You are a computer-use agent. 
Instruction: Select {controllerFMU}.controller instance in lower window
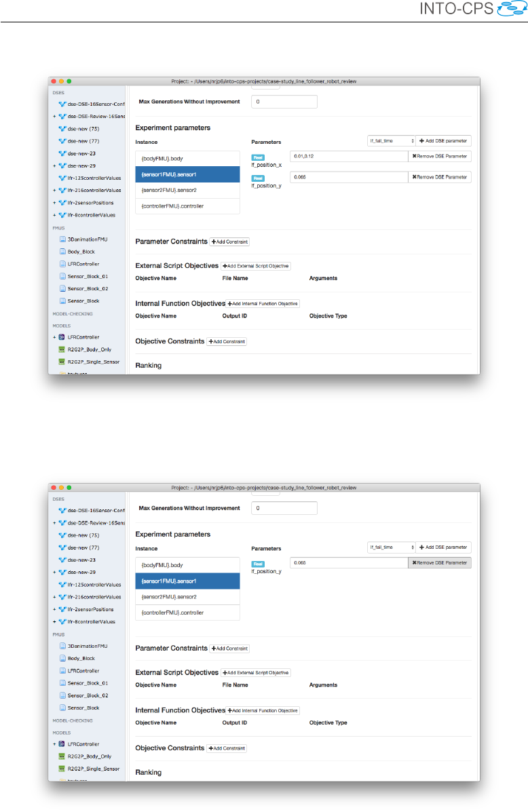(187, 613)
